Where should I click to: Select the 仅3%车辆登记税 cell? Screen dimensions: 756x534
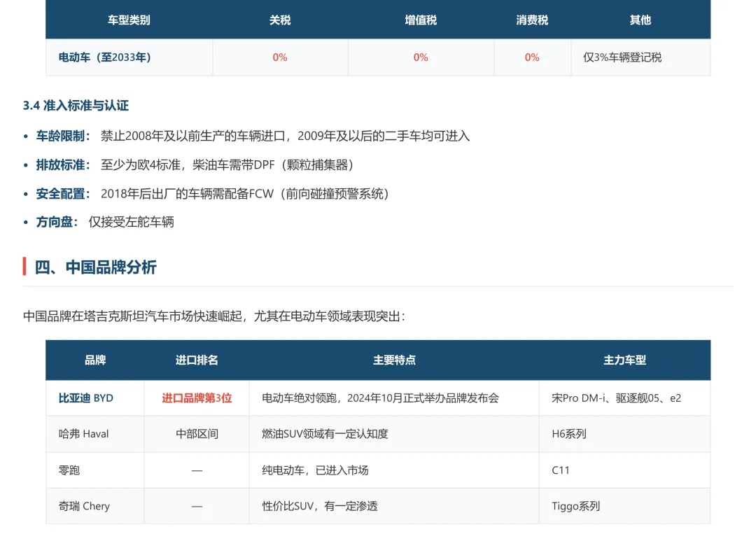(640, 57)
